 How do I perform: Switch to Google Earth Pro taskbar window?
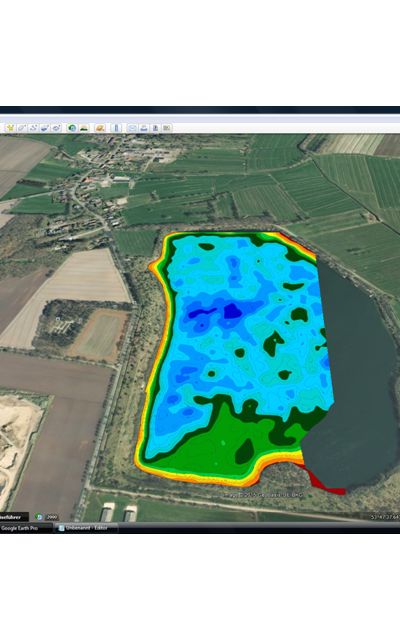[x=26, y=528]
